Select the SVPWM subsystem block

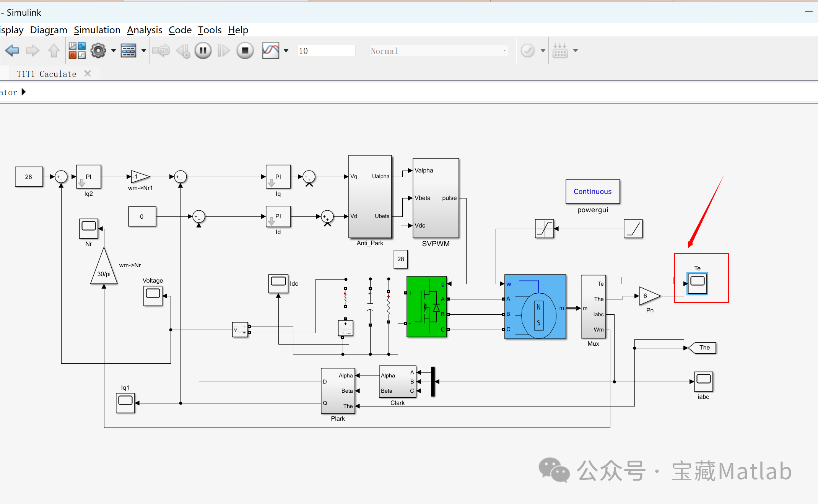click(436, 198)
